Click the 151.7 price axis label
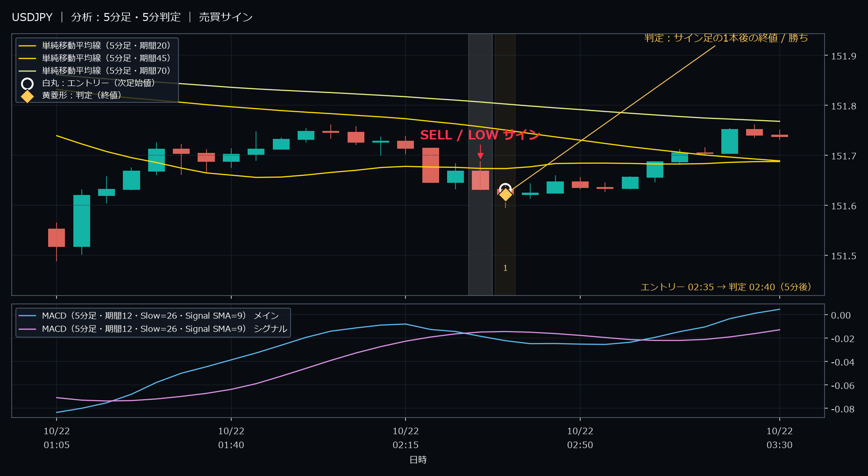Viewport: 868px width, 476px height. pyautogui.click(x=844, y=156)
